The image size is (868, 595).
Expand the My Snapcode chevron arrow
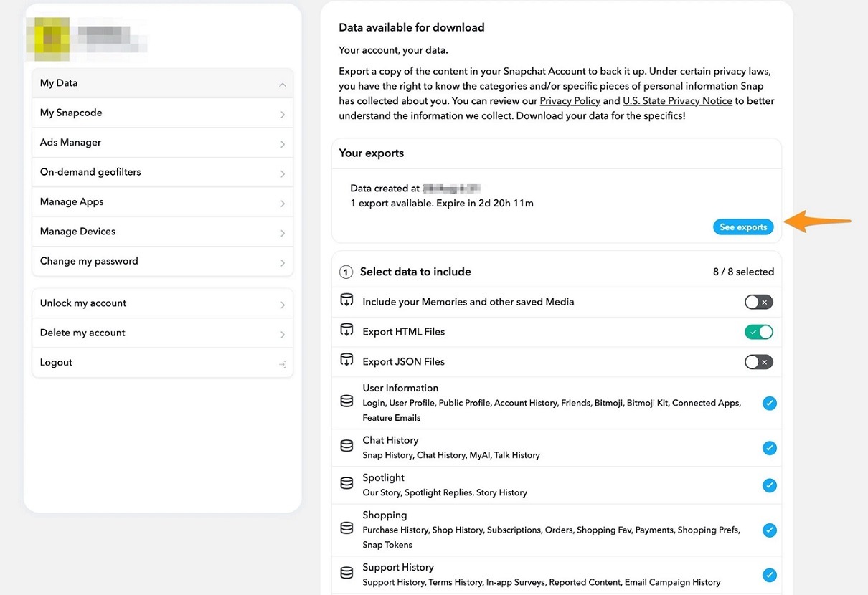coord(282,115)
